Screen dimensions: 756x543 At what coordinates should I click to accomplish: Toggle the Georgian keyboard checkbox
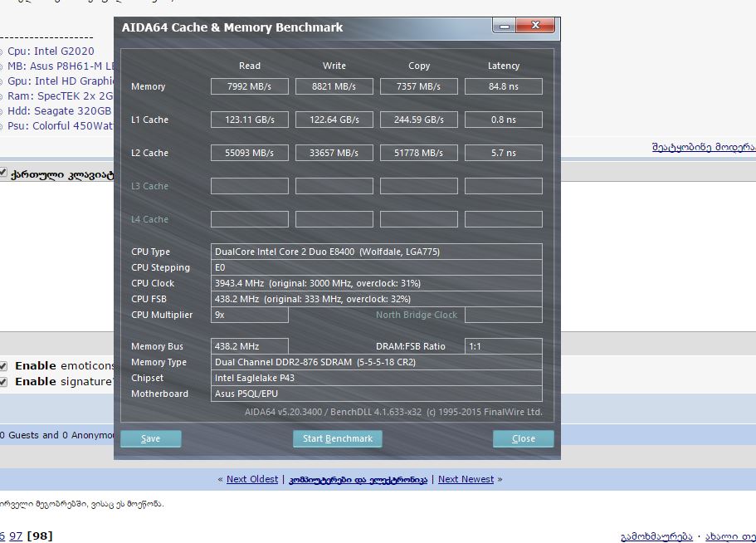tap(2, 173)
